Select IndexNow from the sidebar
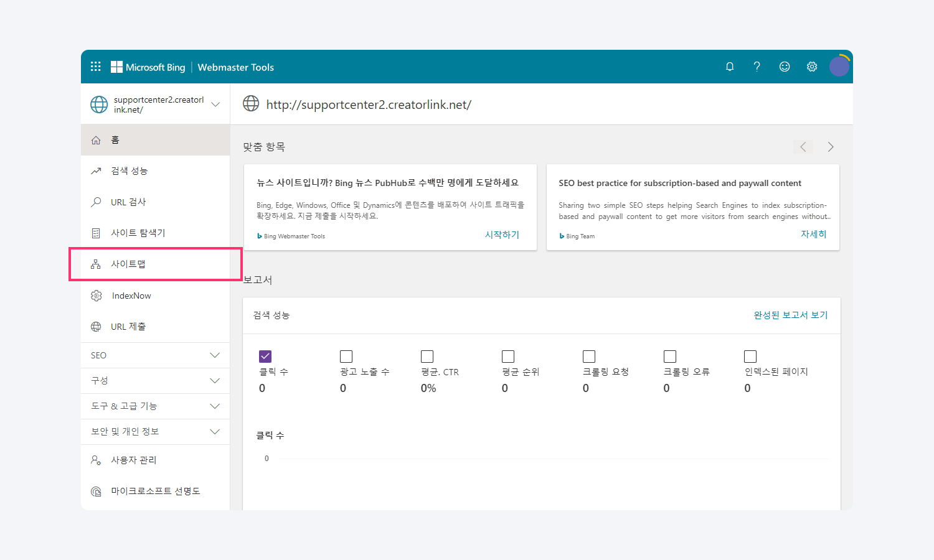Screen dimensions: 934x560 click(x=131, y=296)
